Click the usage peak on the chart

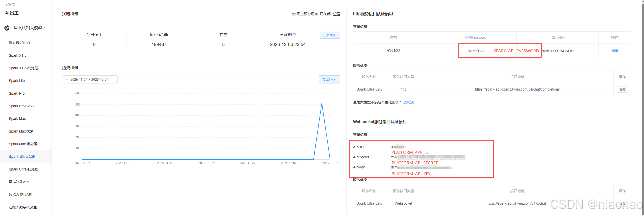coord(322,103)
